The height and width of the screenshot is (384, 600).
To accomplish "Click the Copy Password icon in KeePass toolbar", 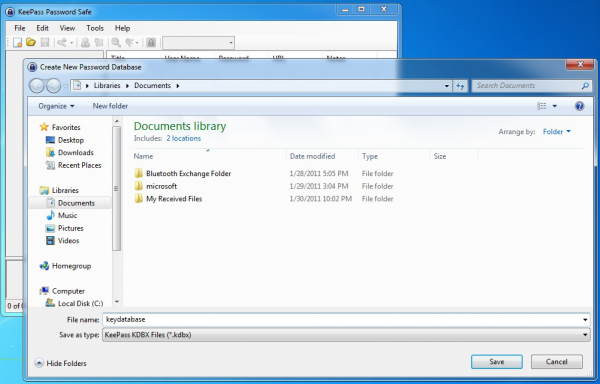I will (99, 42).
